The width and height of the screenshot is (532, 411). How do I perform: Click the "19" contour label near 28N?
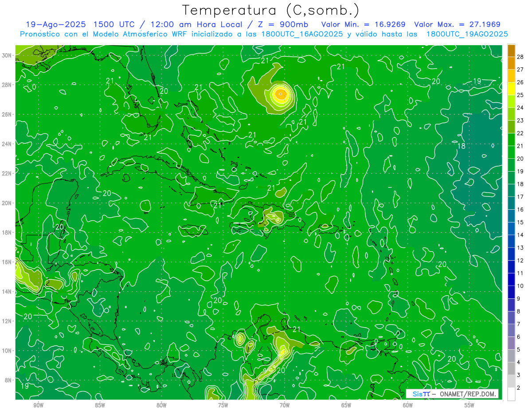click(477, 81)
